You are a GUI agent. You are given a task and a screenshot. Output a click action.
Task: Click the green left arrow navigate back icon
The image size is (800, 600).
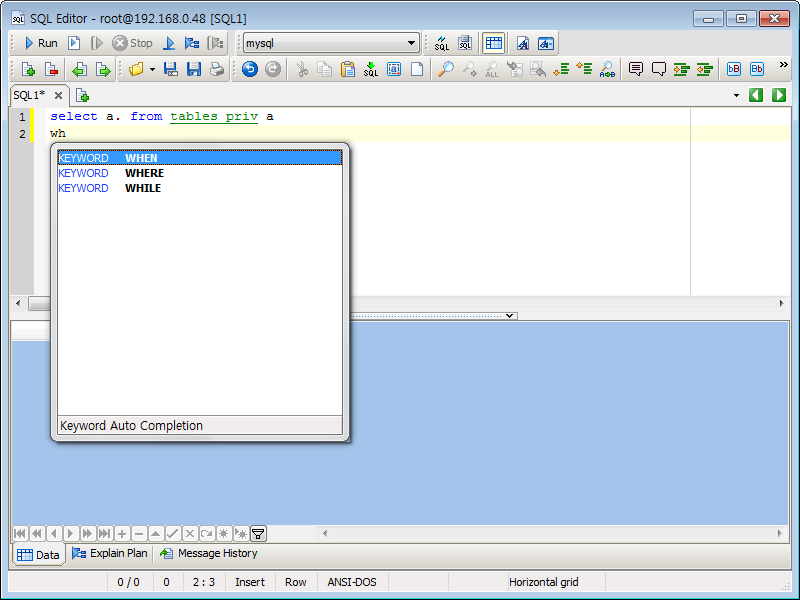79,69
